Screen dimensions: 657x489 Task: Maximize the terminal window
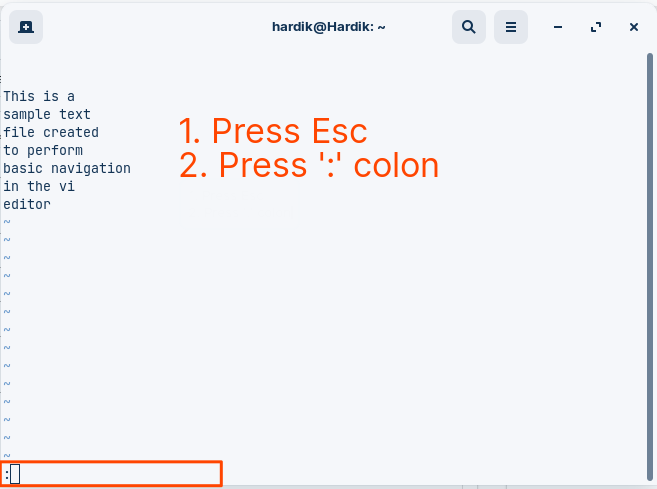click(596, 27)
